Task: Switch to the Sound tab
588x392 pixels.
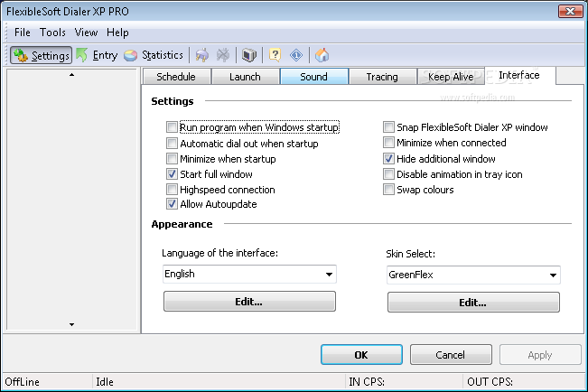Action: (x=314, y=77)
